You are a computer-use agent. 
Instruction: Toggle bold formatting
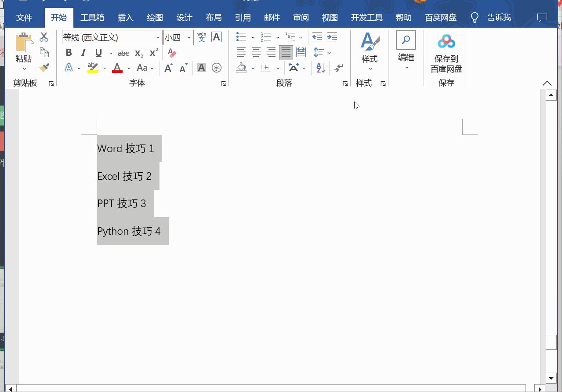(69, 52)
